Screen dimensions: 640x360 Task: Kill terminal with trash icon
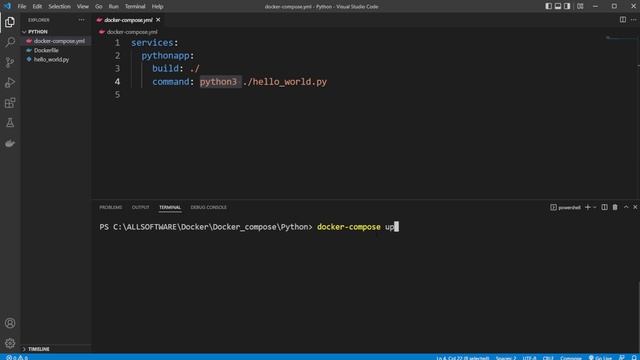pos(615,207)
